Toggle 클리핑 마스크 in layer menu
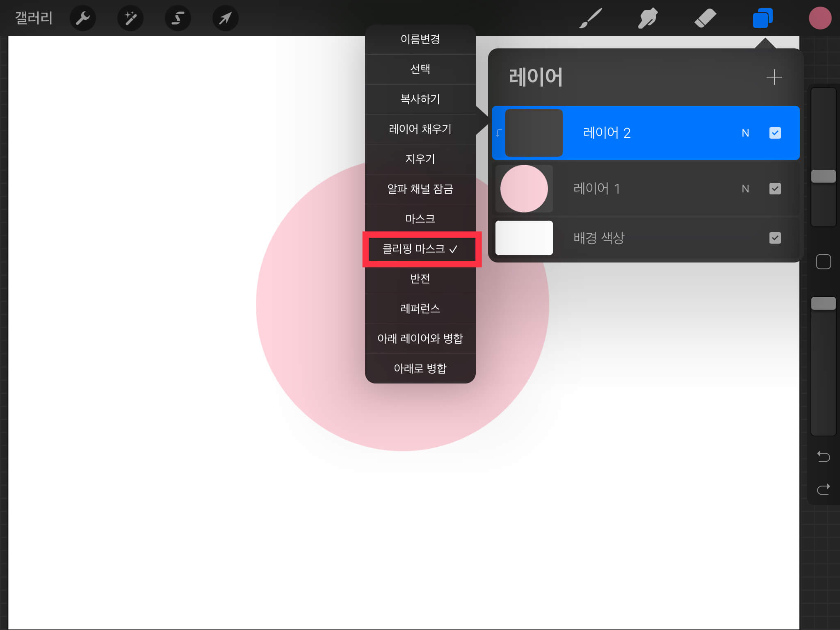840x630 pixels. click(420, 249)
